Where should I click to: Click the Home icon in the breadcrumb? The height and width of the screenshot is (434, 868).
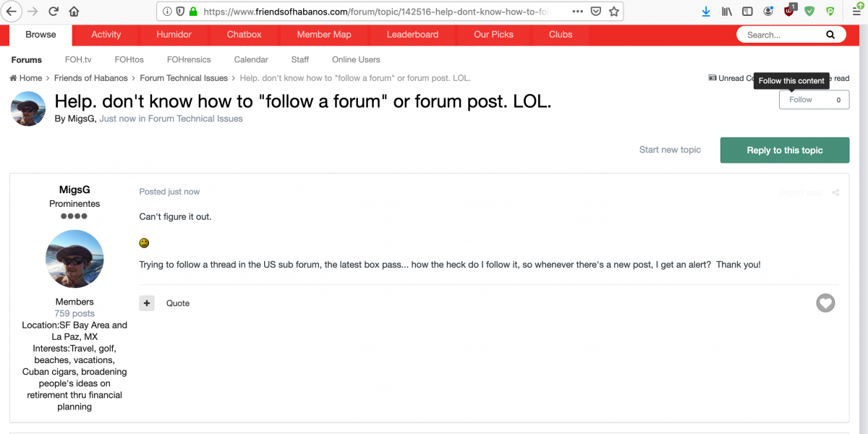pyautogui.click(x=14, y=78)
